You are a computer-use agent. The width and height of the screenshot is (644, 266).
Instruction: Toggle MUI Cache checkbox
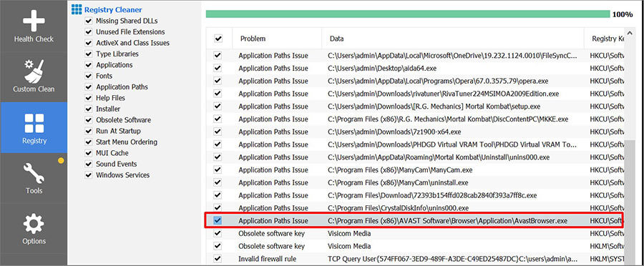(x=88, y=153)
